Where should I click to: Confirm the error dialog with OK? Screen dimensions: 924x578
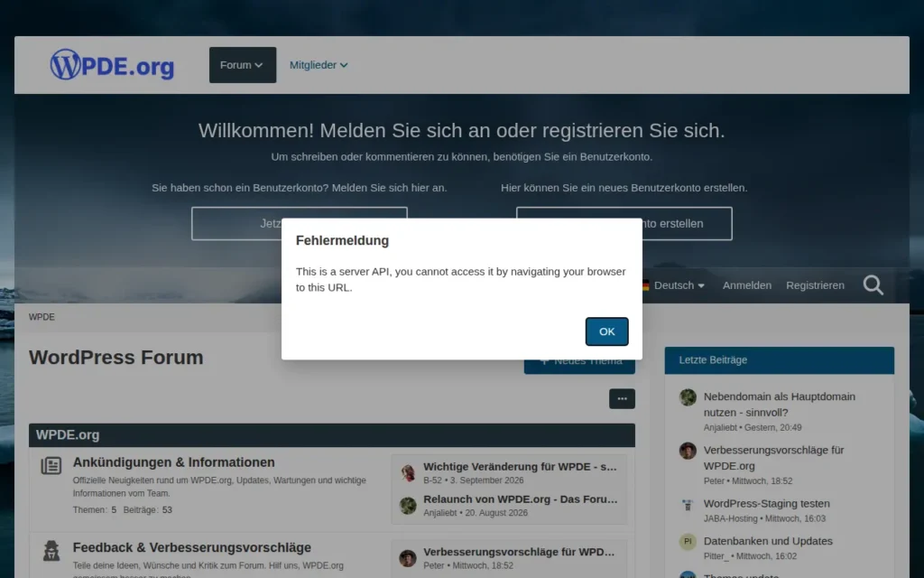[606, 331]
